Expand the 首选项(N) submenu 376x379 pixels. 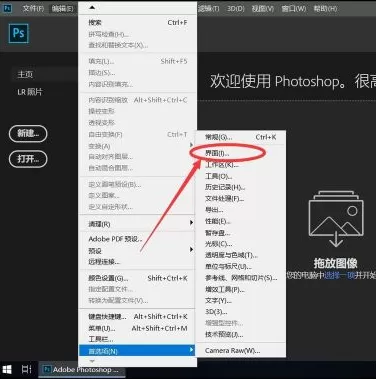pyautogui.click(x=137, y=351)
